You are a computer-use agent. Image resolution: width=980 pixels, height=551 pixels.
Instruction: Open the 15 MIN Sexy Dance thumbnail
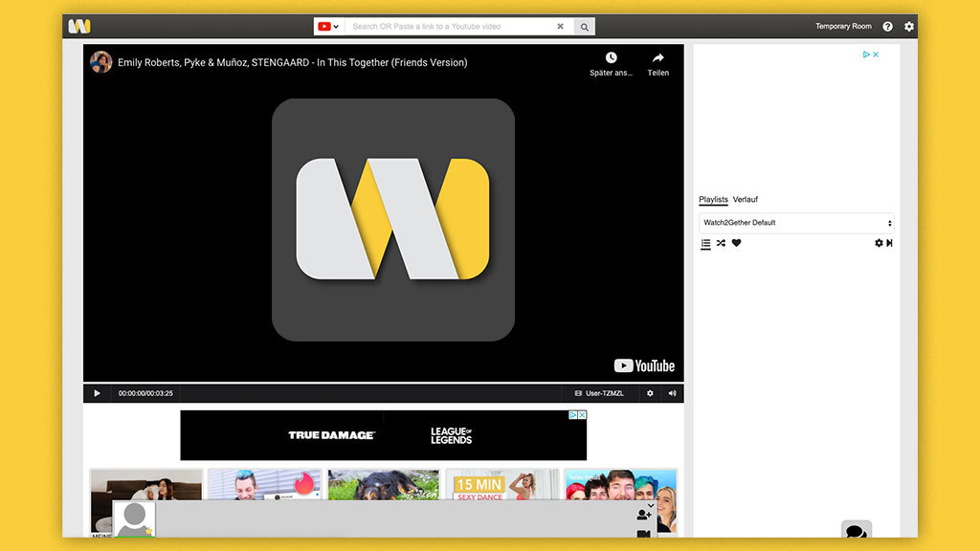pos(502,485)
